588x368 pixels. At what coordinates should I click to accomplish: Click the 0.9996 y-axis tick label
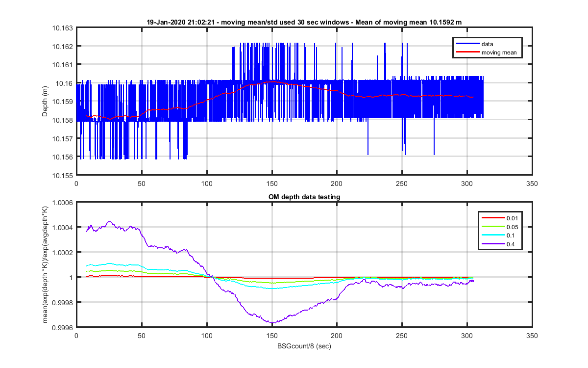(63, 328)
